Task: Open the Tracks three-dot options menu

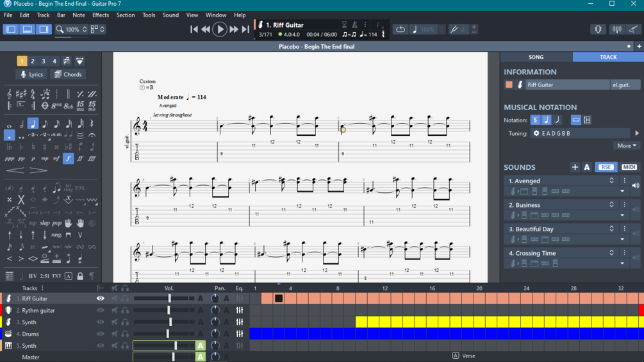Action: coord(42,288)
